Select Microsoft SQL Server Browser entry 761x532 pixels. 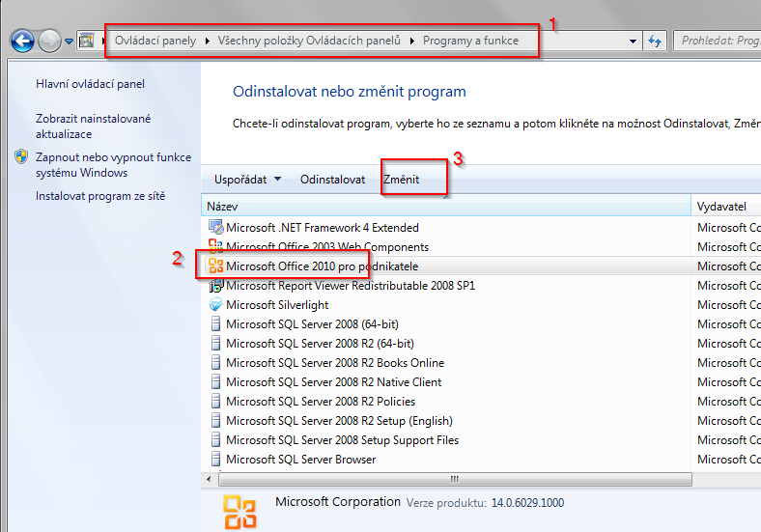pos(301,460)
